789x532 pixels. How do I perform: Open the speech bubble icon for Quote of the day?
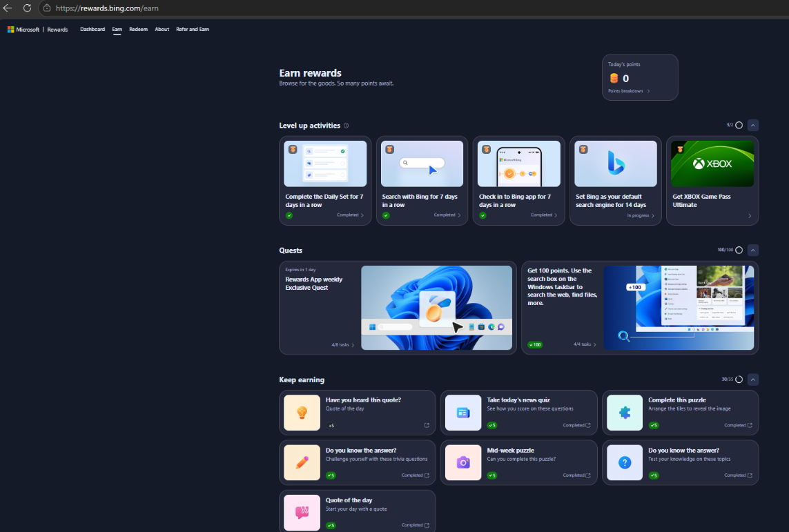click(x=302, y=513)
